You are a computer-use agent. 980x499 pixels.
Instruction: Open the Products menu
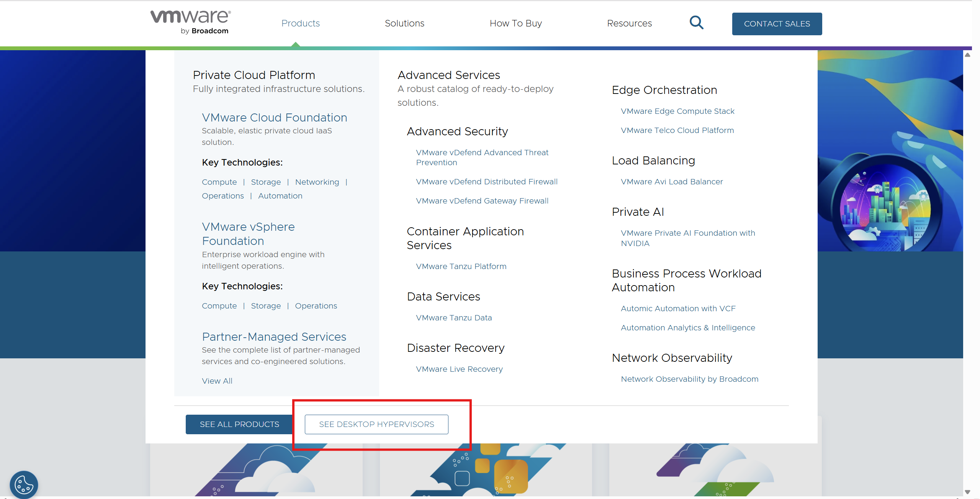(300, 23)
